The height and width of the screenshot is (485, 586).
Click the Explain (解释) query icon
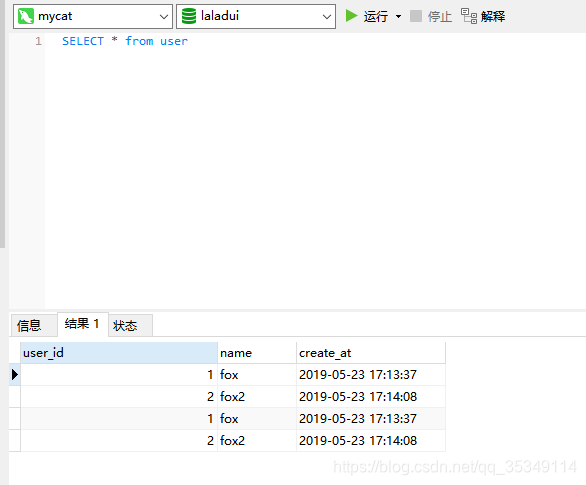(x=469, y=16)
